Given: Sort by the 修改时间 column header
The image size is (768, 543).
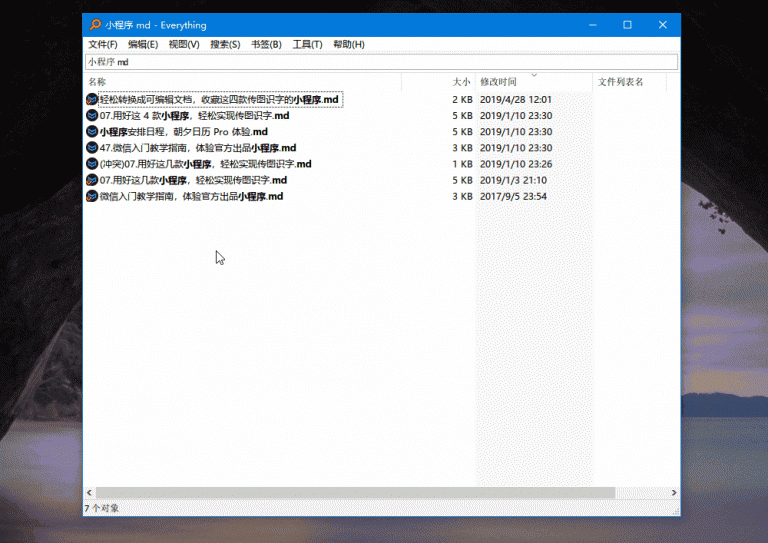Looking at the screenshot, I should [498, 82].
